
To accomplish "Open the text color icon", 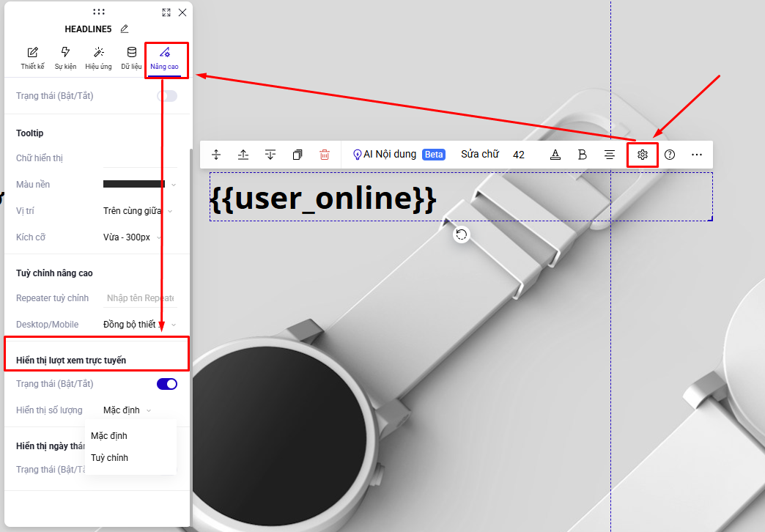I will click(555, 155).
